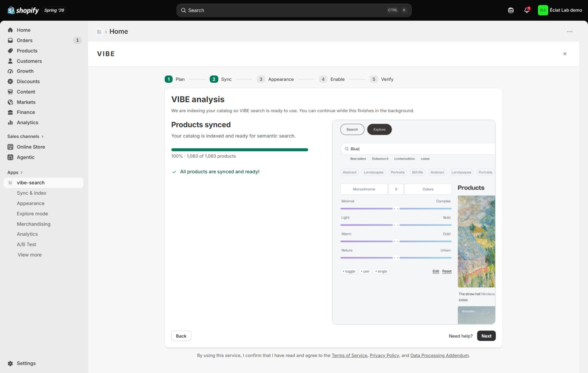
Task: Select the Settings gear icon
Action: click(x=10, y=363)
